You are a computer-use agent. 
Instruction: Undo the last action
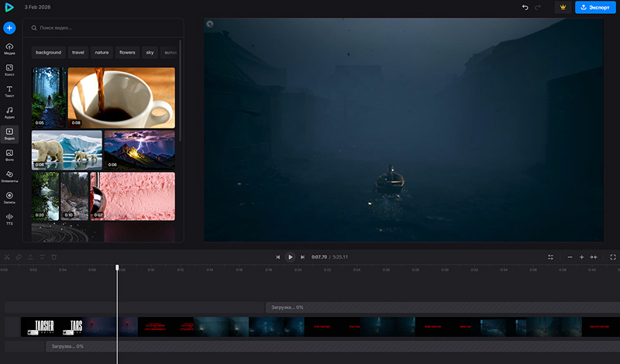click(525, 7)
